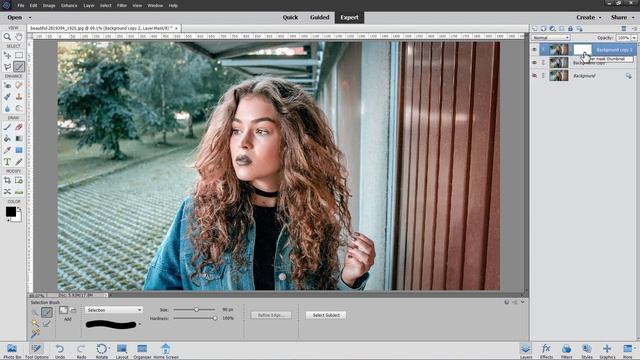Select the Spot Healing Brush tool
Viewport: 640px width, 360px height.
click(x=19, y=85)
